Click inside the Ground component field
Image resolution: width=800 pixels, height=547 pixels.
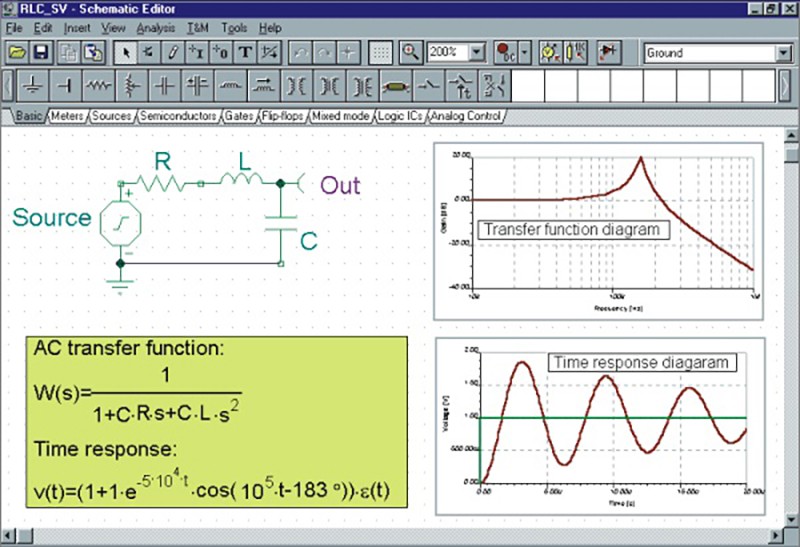[x=709, y=53]
